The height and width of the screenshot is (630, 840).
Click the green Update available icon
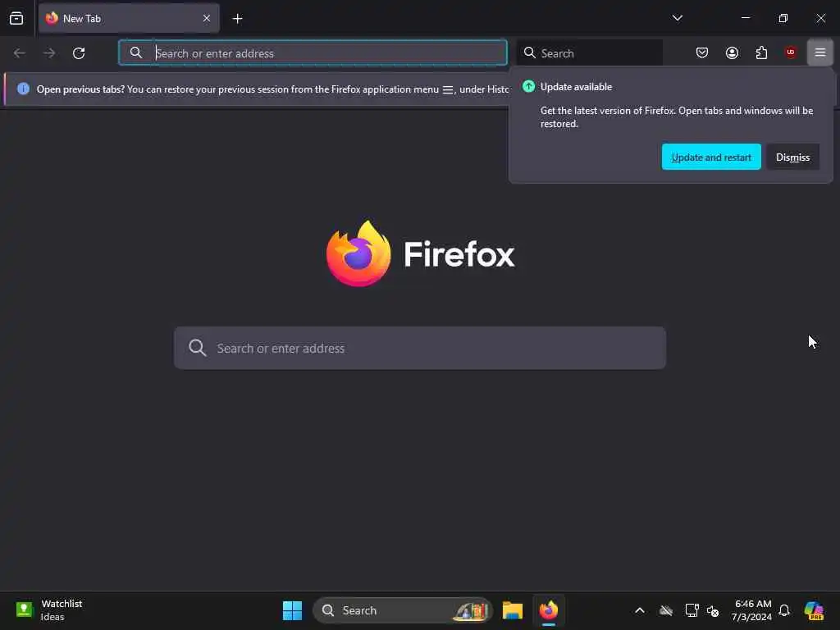(528, 86)
